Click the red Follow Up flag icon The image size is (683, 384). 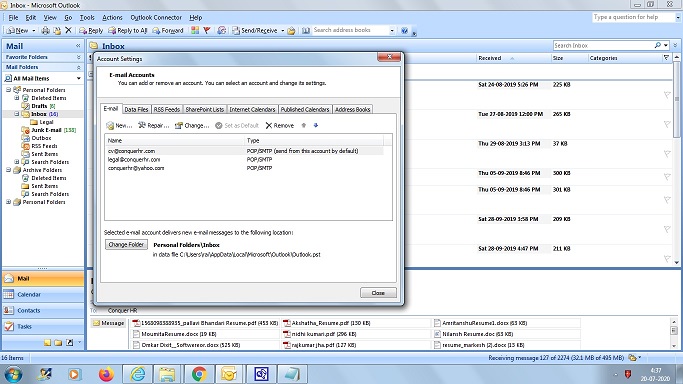click(x=207, y=30)
